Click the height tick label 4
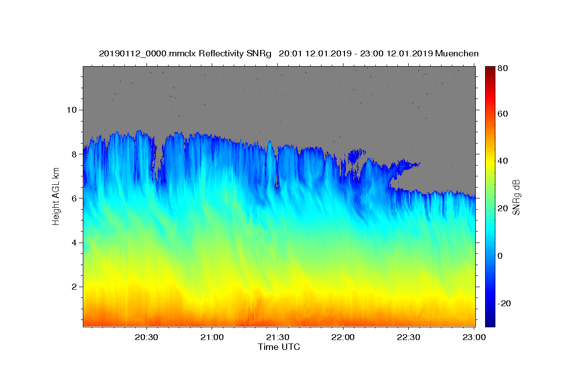Screen dimensions: 588x392 click(x=74, y=243)
